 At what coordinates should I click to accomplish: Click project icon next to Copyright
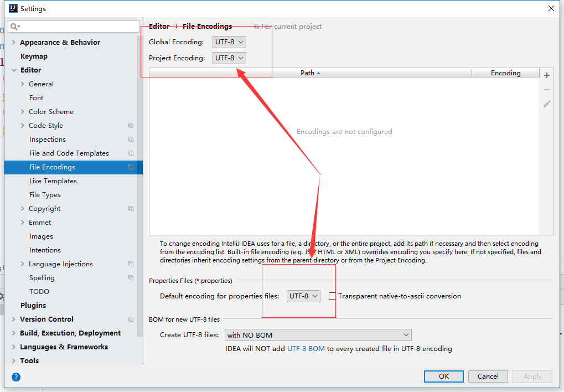(x=131, y=208)
